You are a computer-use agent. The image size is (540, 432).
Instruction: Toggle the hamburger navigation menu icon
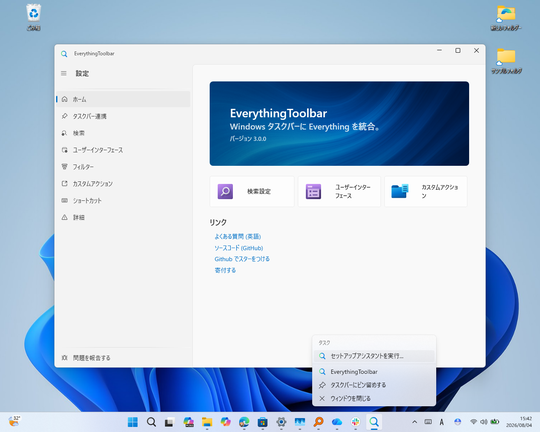point(64,73)
